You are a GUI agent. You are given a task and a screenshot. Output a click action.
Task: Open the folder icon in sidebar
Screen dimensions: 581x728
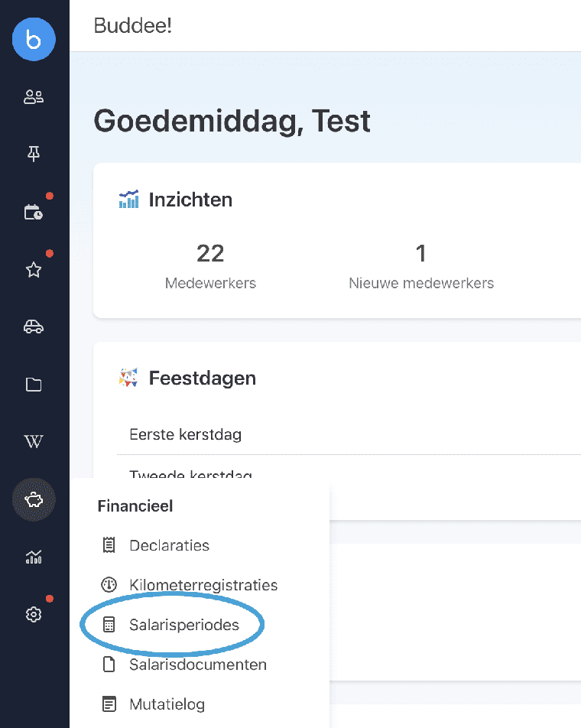(x=34, y=385)
